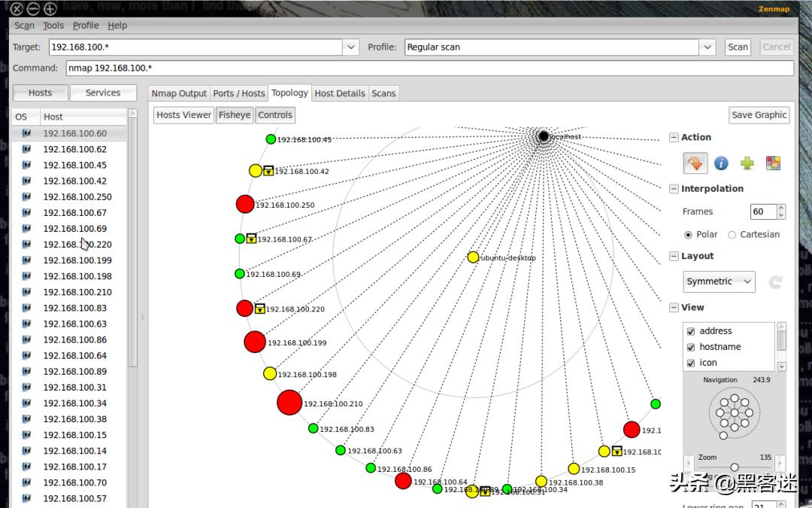The image size is (812, 508).
Task: Open the Symmetric layout dropdown
Action: click(720, 281)
